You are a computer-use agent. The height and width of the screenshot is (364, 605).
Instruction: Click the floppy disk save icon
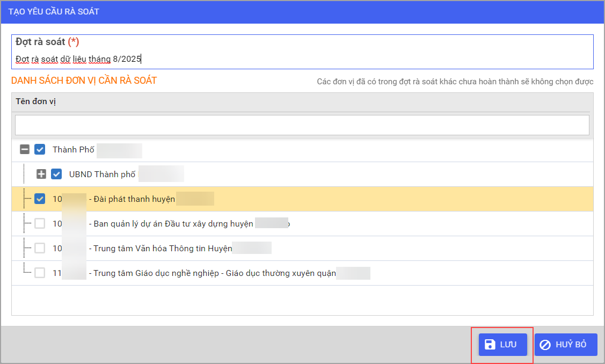click(489, 344)
